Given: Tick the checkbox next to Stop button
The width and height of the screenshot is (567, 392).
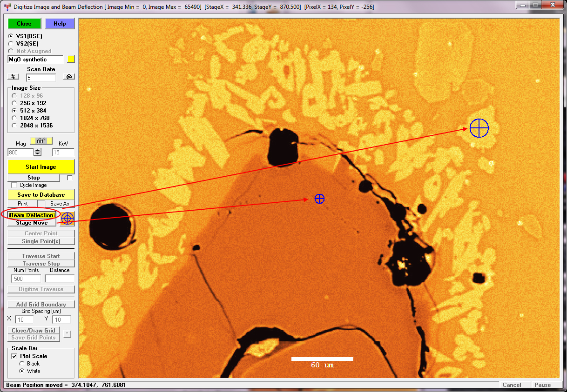Looking at the screenshot, I should pos(70,178).
